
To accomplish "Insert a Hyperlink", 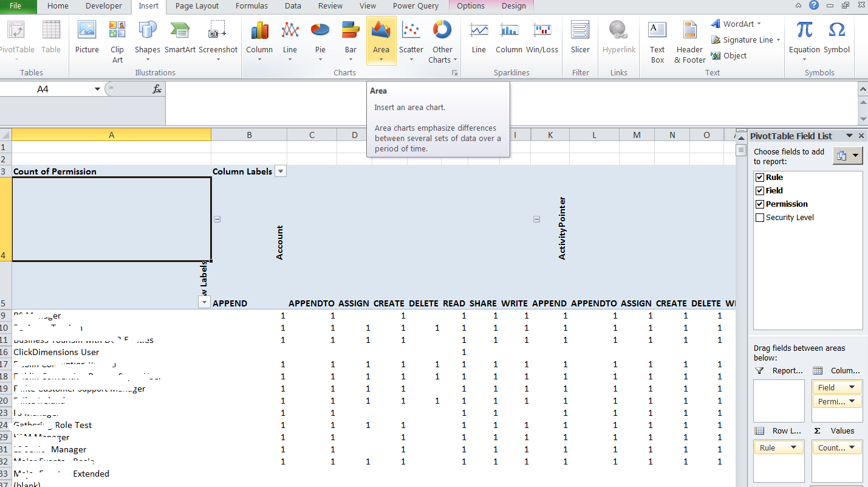I will click(618, 36).
